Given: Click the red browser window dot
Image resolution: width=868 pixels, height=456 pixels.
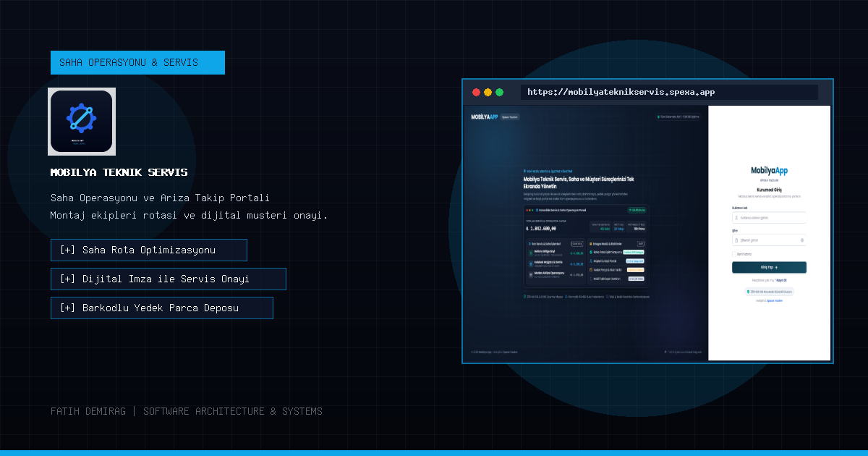Looking at the screenshot, I should (476, 92).
